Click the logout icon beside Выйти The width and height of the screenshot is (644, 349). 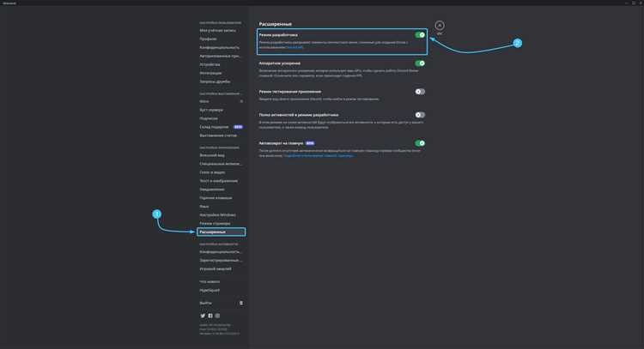pyautogui.click(x=241, y=303)
